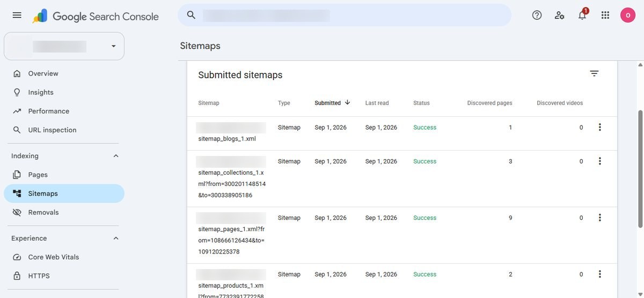
Task: Open the sitemap_blogs_1.xml sitemap row
Action: [x=402, y=133]
